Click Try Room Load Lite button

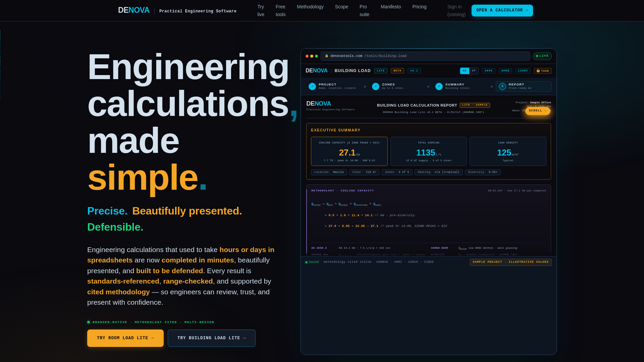(125, 338)
